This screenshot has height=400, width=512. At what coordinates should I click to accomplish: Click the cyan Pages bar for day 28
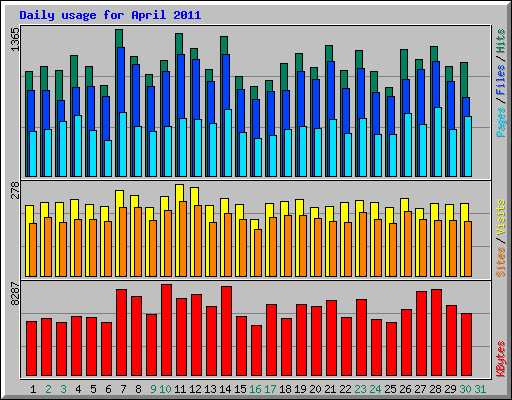438,142
